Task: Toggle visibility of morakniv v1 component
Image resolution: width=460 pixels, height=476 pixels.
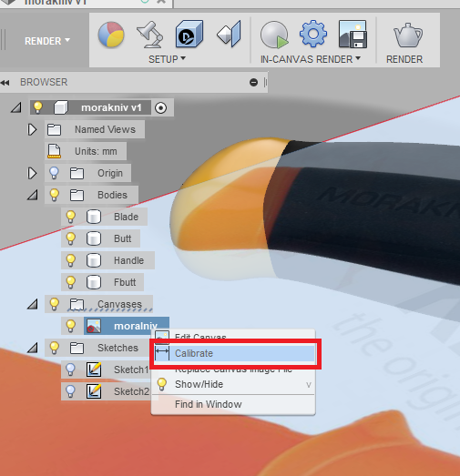Action: (37, 107)
